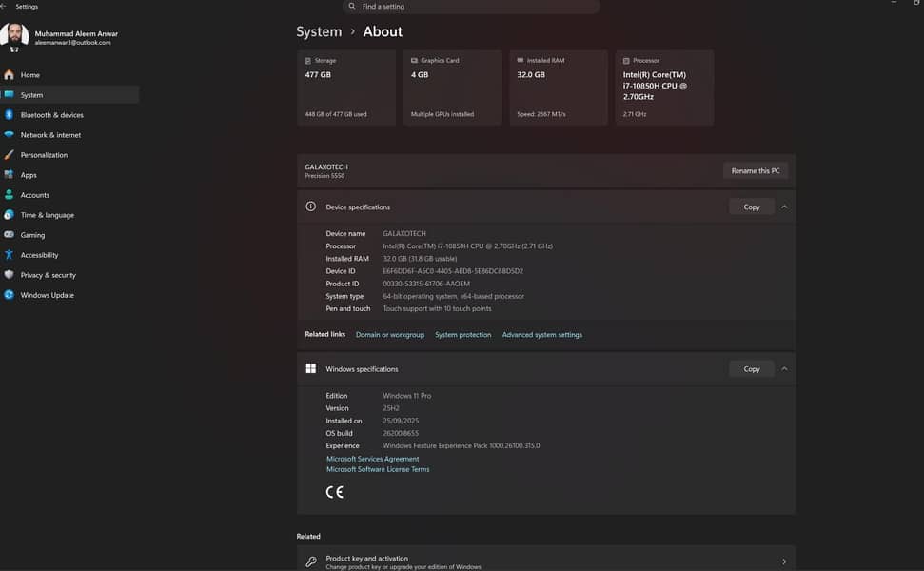This screenshot has width=924, height=571.
Task: Click the Installed RAM 32.0 GB card
Action: pyautogui.click(x=559, y=88)
